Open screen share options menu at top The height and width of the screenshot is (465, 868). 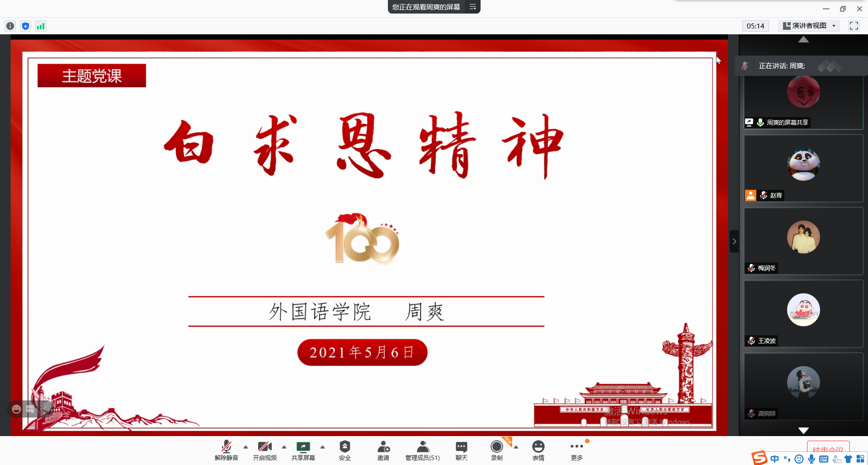point(472,7)
